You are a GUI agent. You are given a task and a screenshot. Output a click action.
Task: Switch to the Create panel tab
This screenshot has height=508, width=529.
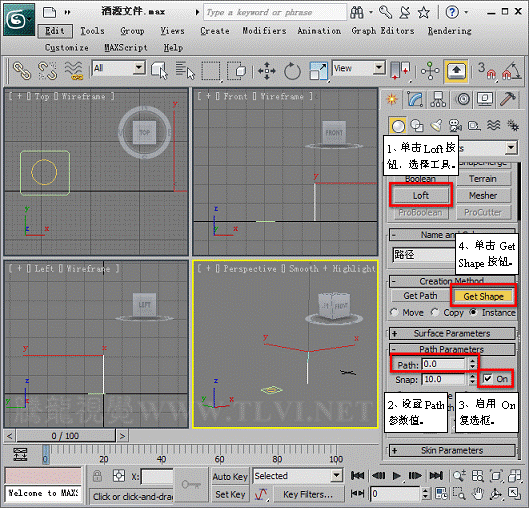click(392, 99)
